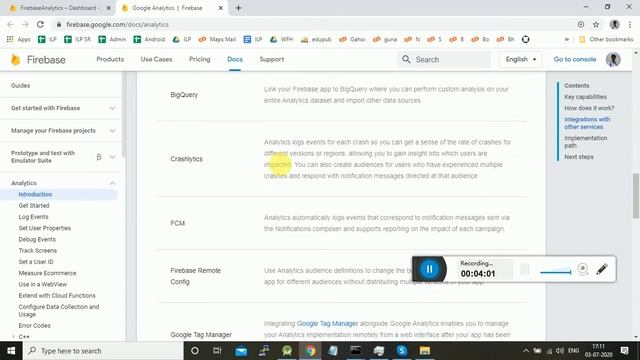
Task: Open a new browser tab
Action: click(238, 8)
